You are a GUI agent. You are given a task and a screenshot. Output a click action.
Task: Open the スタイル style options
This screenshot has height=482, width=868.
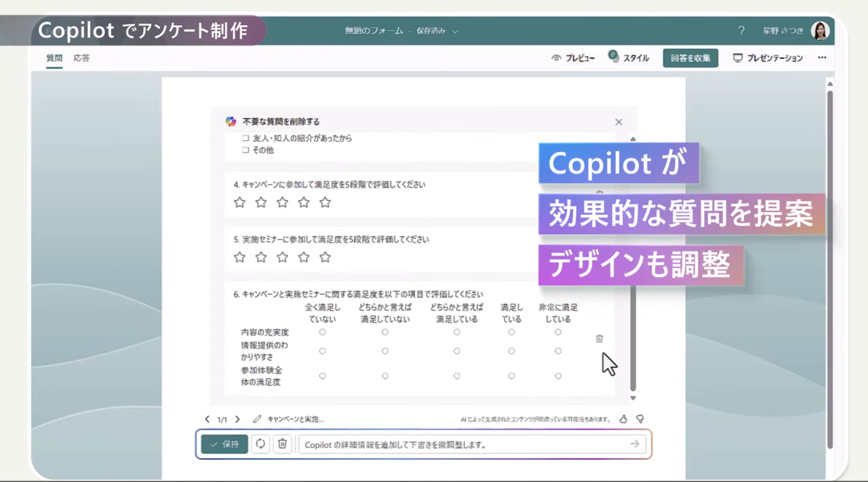(629, 58)
